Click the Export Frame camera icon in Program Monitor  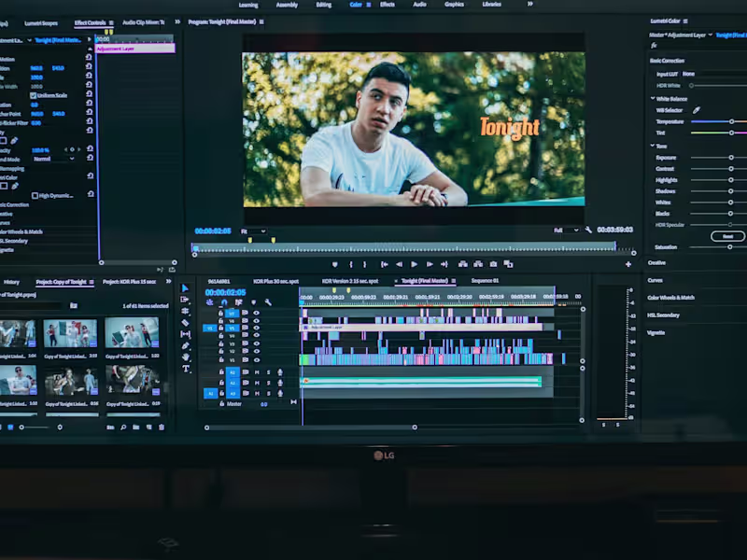click(493, 262)
